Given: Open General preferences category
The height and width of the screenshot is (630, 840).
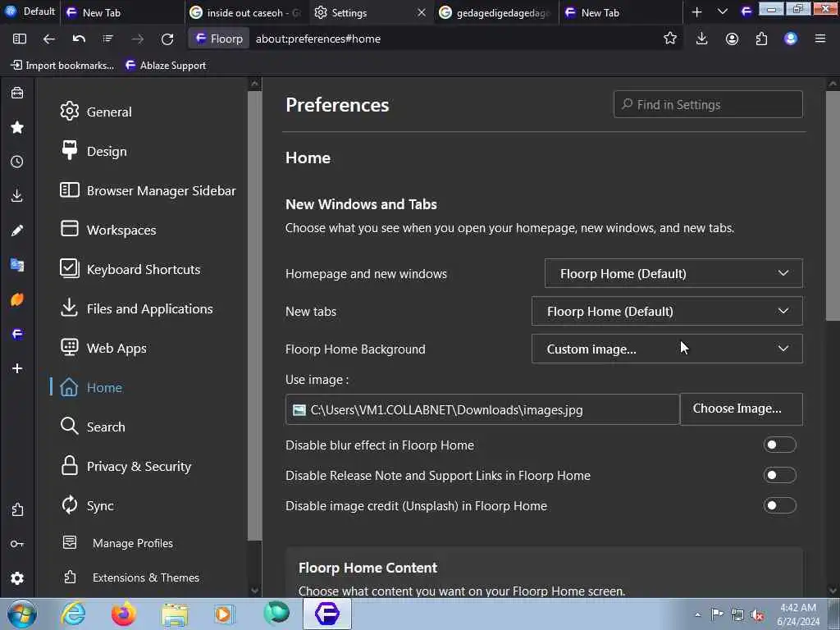Looking at the screenshot, I should pos(96,112).
